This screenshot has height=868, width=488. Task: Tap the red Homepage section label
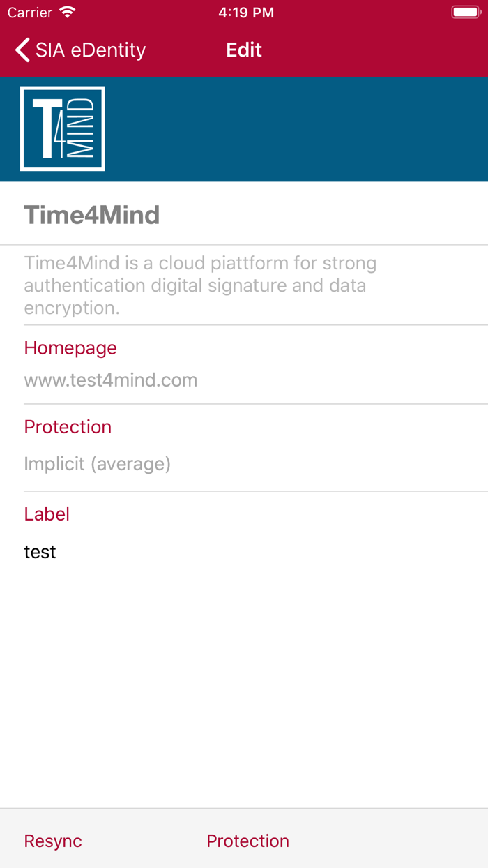tap(70, 348)
